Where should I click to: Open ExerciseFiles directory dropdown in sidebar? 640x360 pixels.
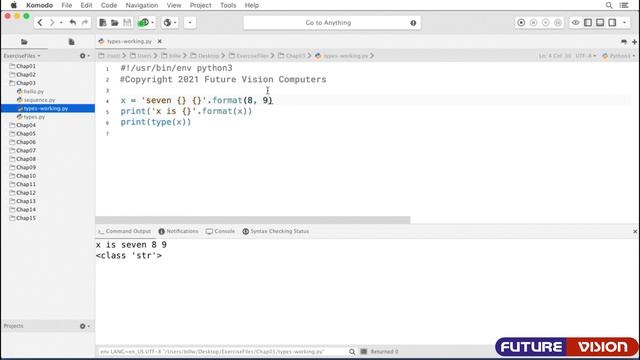point(22,56)
